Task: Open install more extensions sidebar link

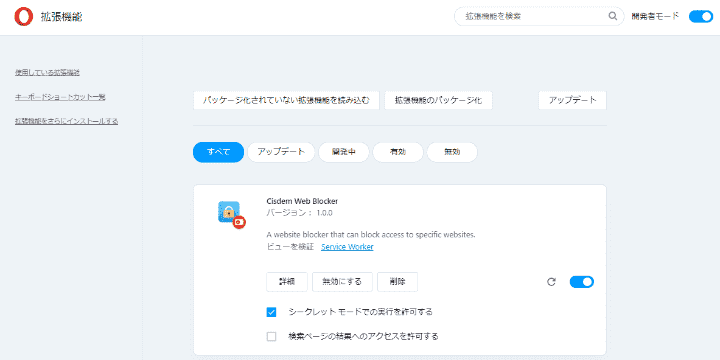Action: pyautogui.click(x=67, y=121)
